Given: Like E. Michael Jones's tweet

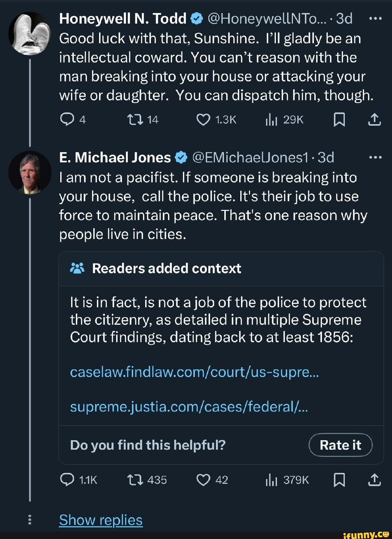Looking at the screenshot, I should pyautogui.click(x=203, y=480).
